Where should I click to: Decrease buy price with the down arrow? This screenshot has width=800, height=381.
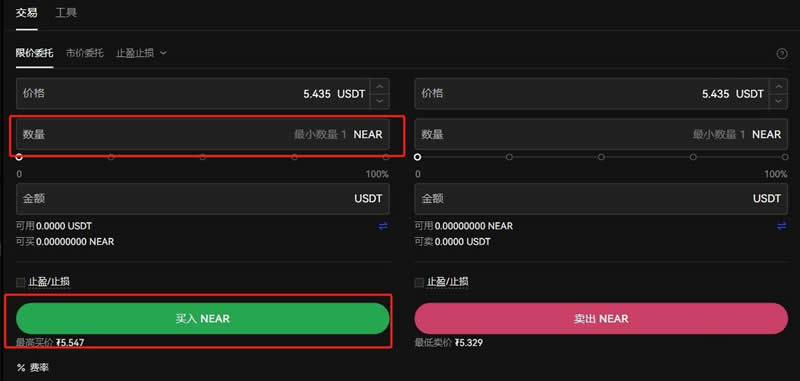[379, 101]
